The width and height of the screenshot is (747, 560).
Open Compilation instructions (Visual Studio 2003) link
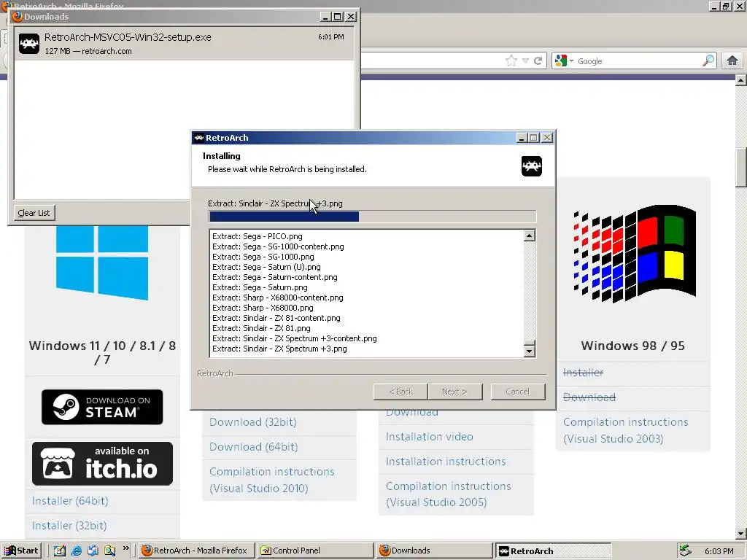coord(625,430)
